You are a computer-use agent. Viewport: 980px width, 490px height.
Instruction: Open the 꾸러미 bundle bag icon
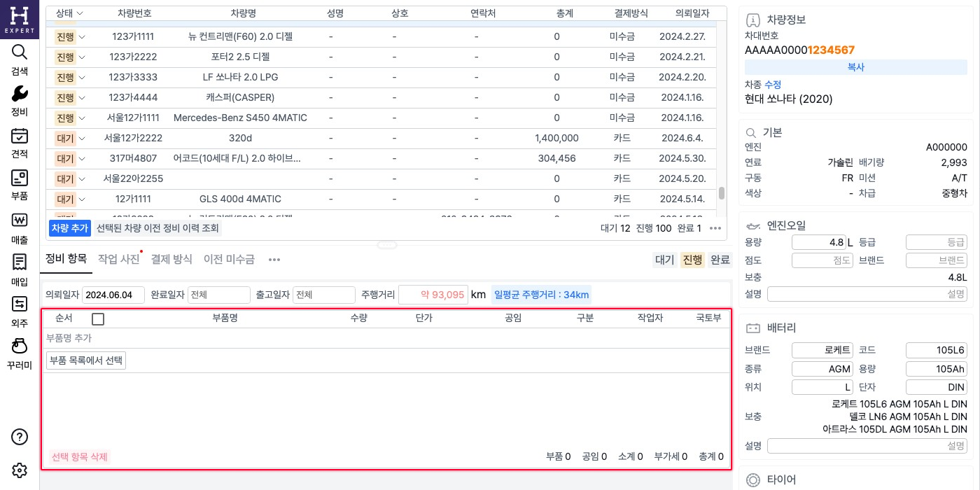pyautogui.click(x=20, y=346)
